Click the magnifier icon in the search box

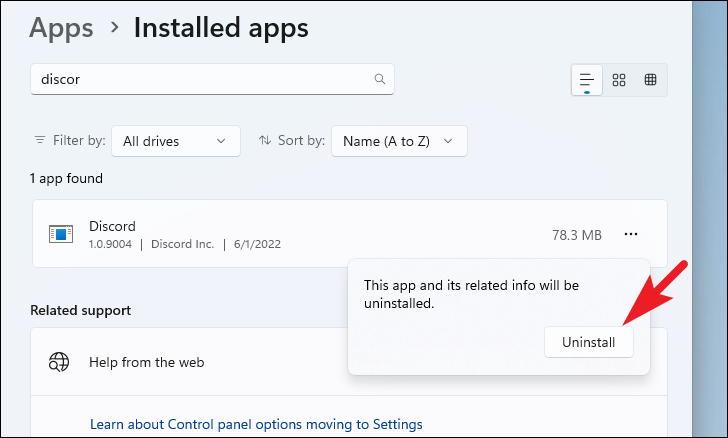click(379, 79)
